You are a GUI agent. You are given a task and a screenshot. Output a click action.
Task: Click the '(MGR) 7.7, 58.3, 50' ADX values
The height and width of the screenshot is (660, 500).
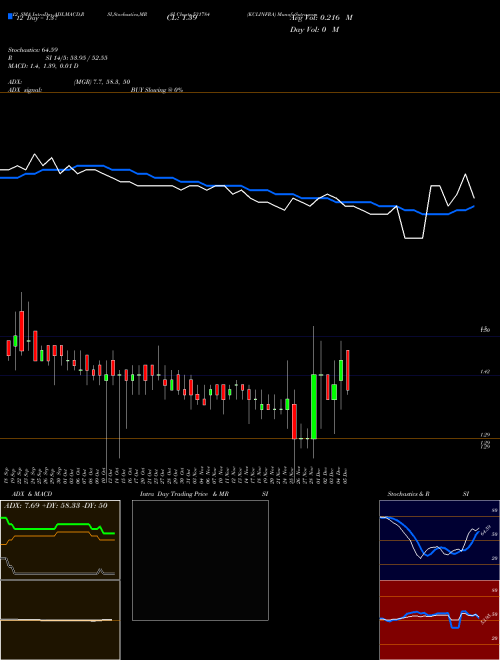[x=101, y=82]
